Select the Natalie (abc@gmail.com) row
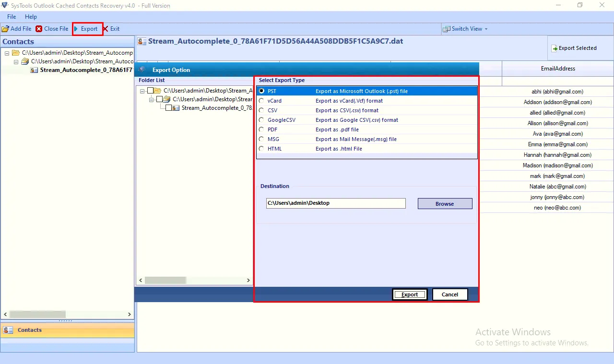 tap(557, 187)
